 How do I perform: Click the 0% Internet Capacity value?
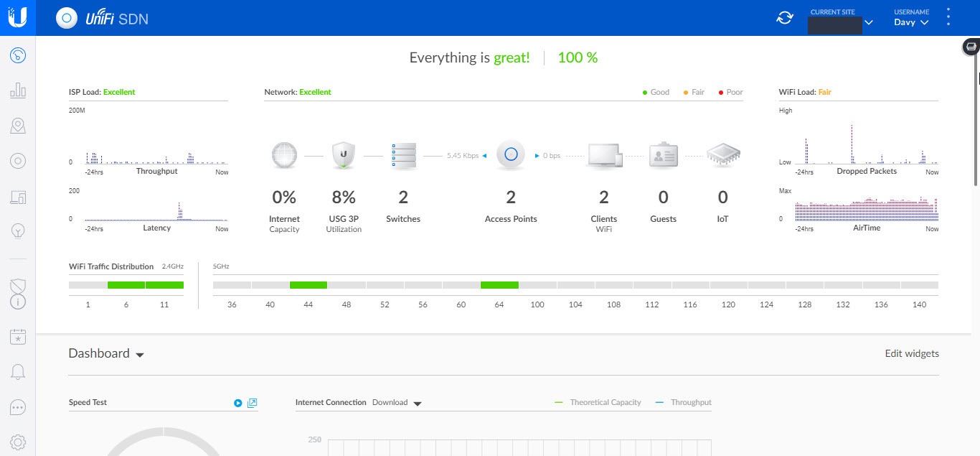pos(284,197)
